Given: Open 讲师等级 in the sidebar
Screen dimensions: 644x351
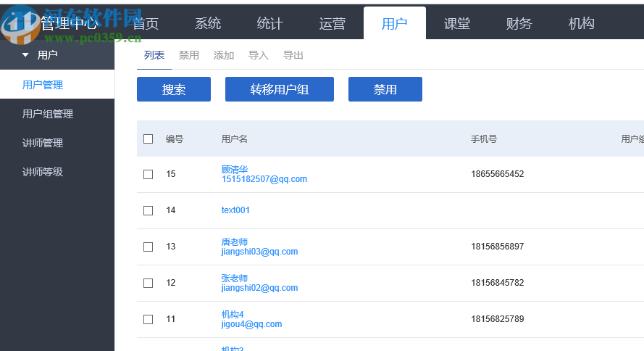Looking at the screenshot, I should click(43, 172).
